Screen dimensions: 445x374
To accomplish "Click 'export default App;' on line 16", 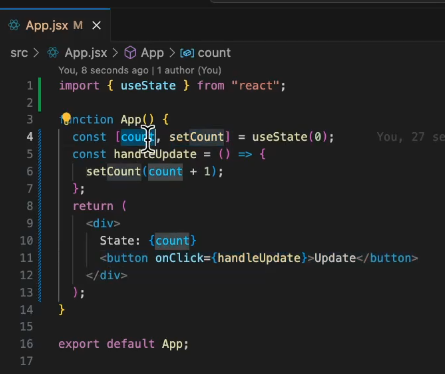I will [124, 344].
